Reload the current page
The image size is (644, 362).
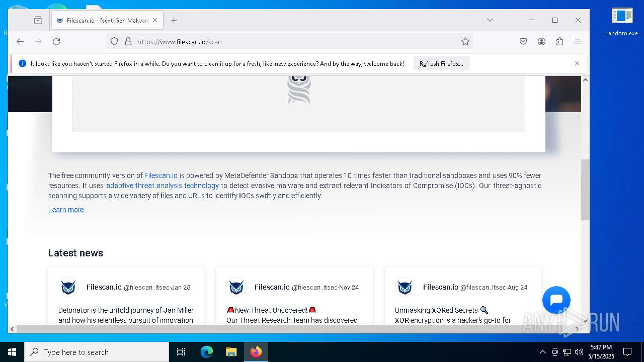click(x=56, y=42)
